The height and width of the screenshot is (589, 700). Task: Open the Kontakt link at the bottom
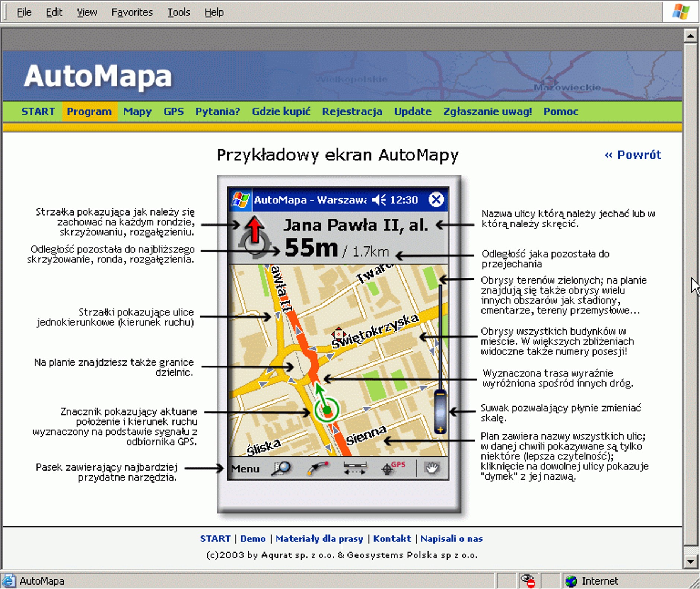point(392,539)
